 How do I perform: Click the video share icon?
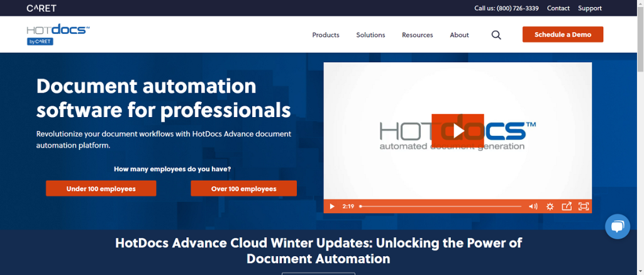pyautogui.click(x=567, y=206)
